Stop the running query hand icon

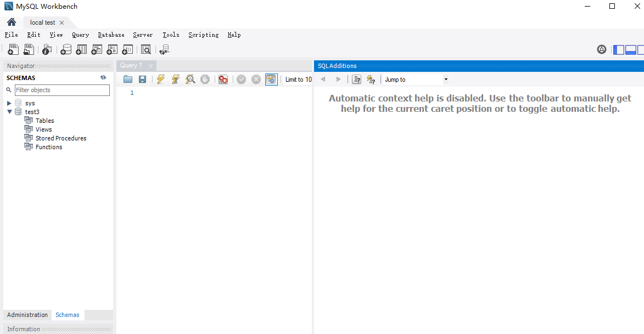[205, 79]
